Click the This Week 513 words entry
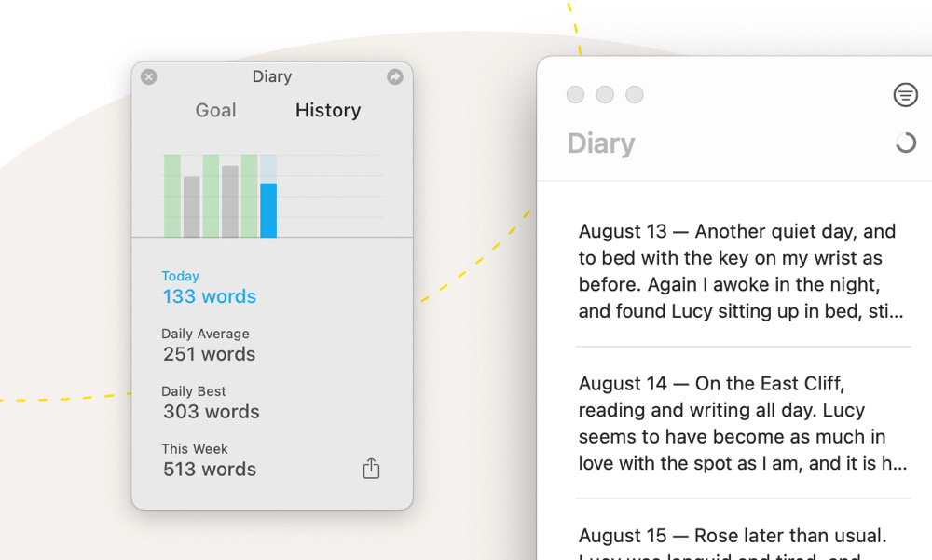The image size is (932, 560). (x=209, y=461)
